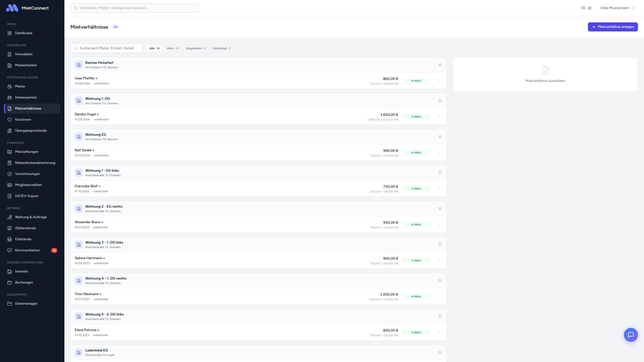Focus the global Immobilien search field

coord(135,8)
